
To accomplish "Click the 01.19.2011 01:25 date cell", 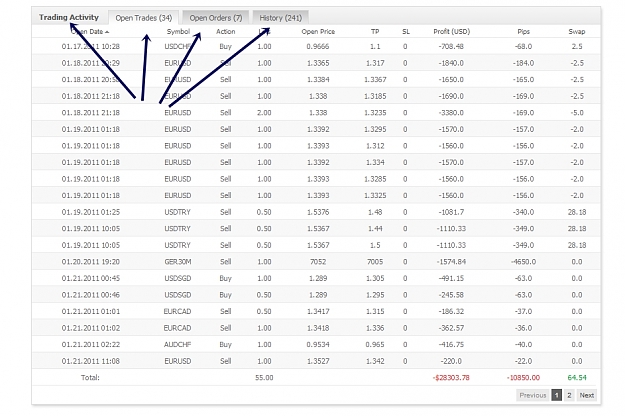I will (x=90, y=212).
